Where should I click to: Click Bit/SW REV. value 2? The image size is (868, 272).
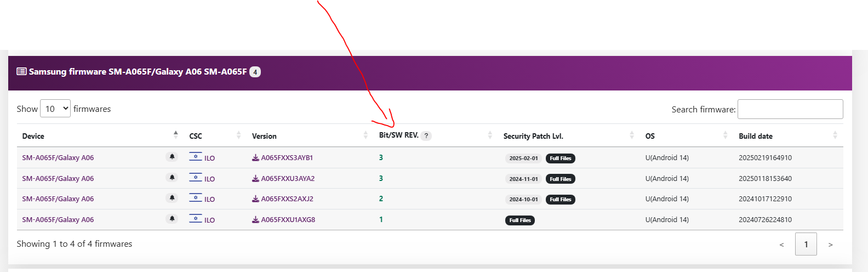pyautogui.click(x=381, y=199)
